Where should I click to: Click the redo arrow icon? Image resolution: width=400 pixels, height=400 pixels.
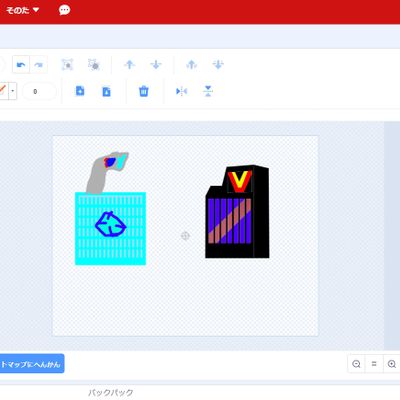tap(39, 65)
